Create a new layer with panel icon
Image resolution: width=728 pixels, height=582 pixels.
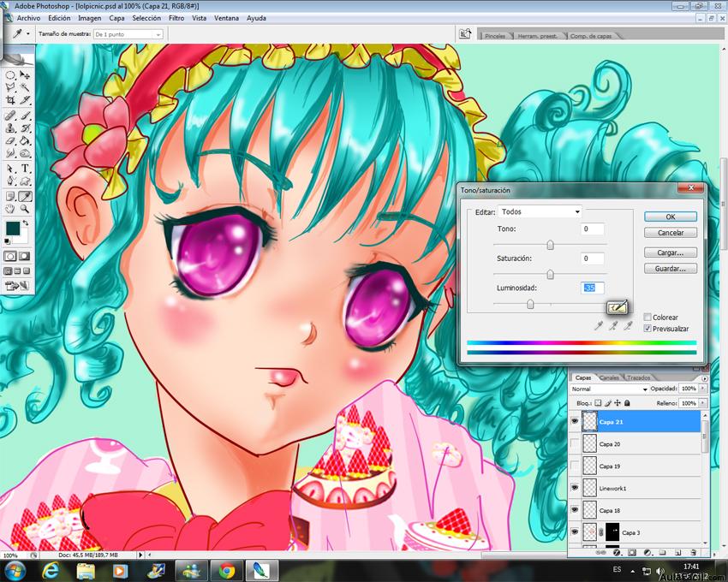point(677,552)
